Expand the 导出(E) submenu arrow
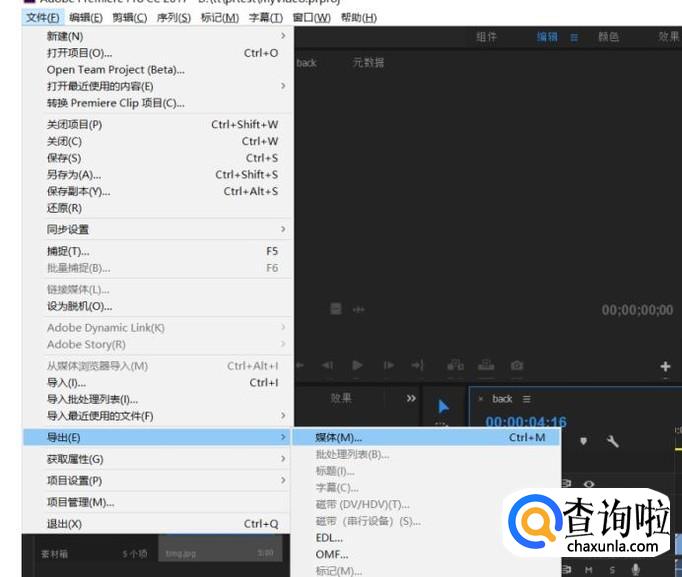 point(283,437)
